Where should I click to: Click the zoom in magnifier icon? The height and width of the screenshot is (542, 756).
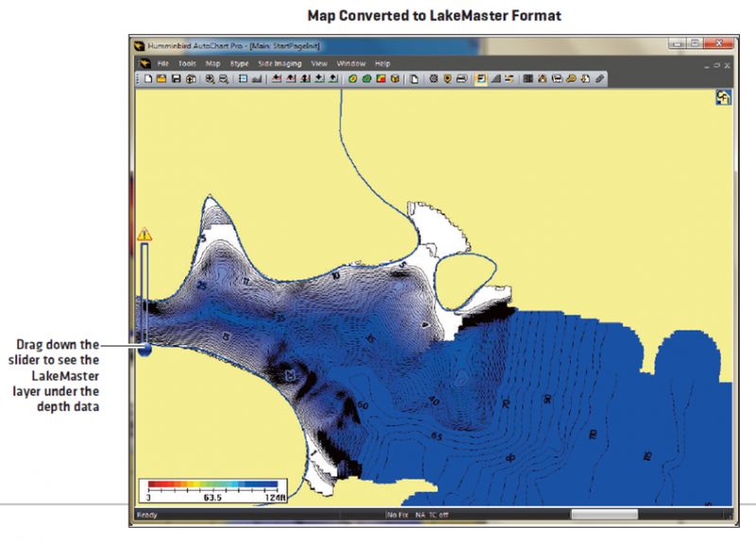click(x=209, y=78)
